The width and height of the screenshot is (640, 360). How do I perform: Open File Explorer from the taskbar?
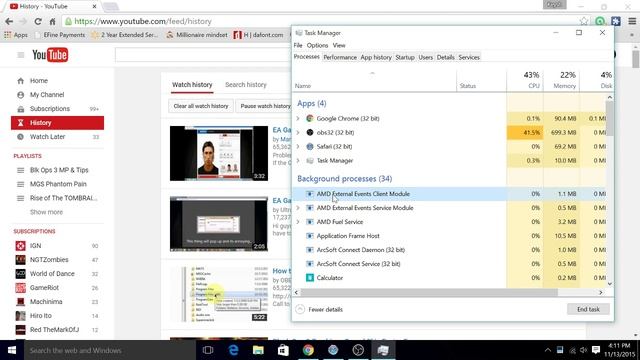[x=258, y=350]
